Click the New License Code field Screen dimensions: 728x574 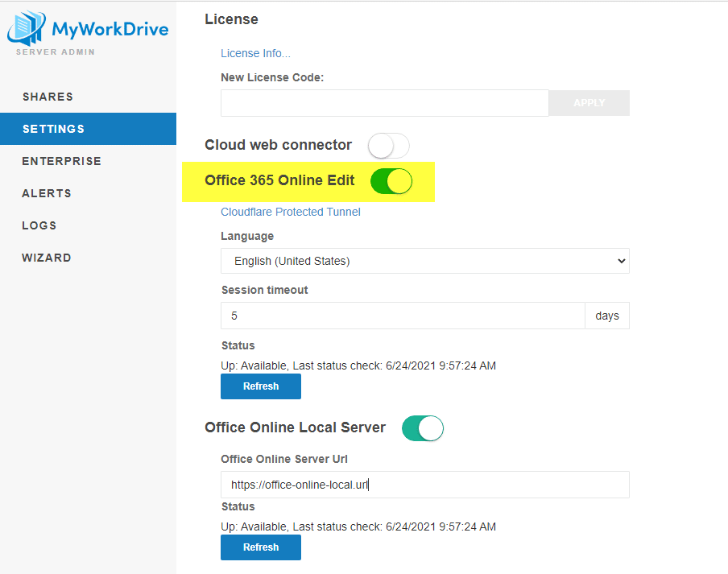click(x=384, y=103)
